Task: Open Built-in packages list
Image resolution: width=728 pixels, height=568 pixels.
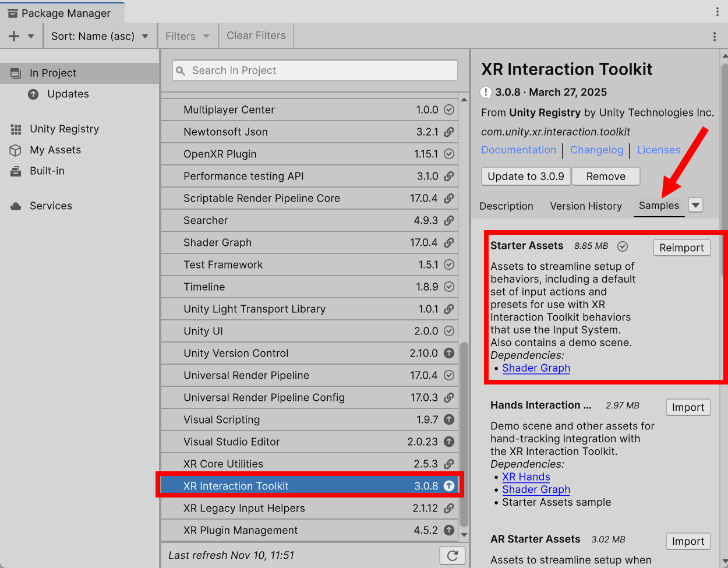Action: coord(47,171)
